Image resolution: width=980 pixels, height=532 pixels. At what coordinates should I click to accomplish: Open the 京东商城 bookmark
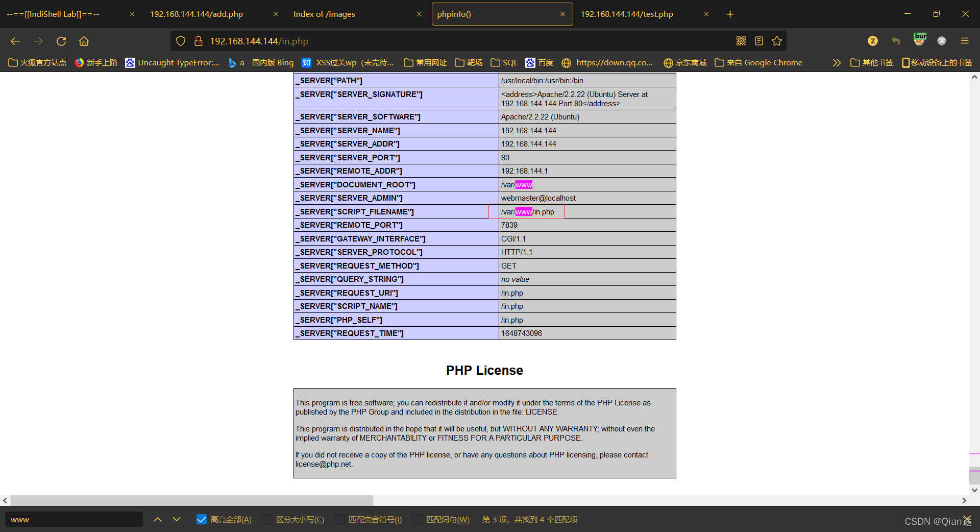pyautogui.click(x=685, y=63)
